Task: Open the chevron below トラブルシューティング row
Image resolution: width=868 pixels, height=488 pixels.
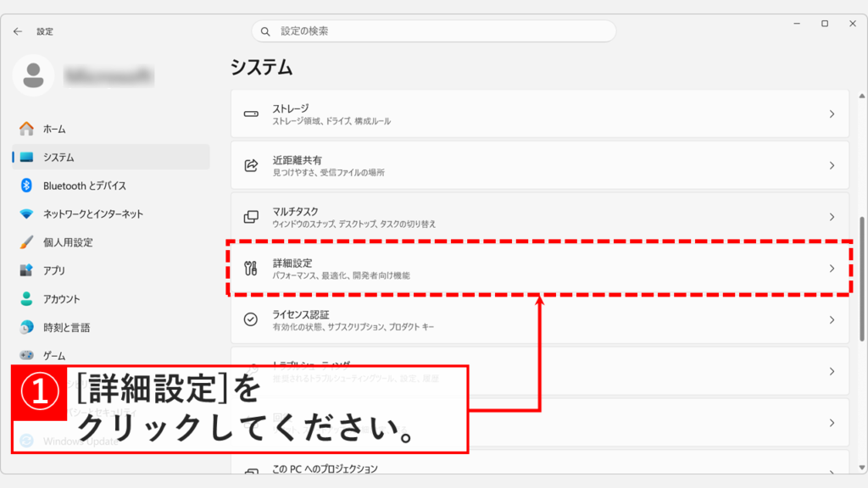Action: coord(832,423)
